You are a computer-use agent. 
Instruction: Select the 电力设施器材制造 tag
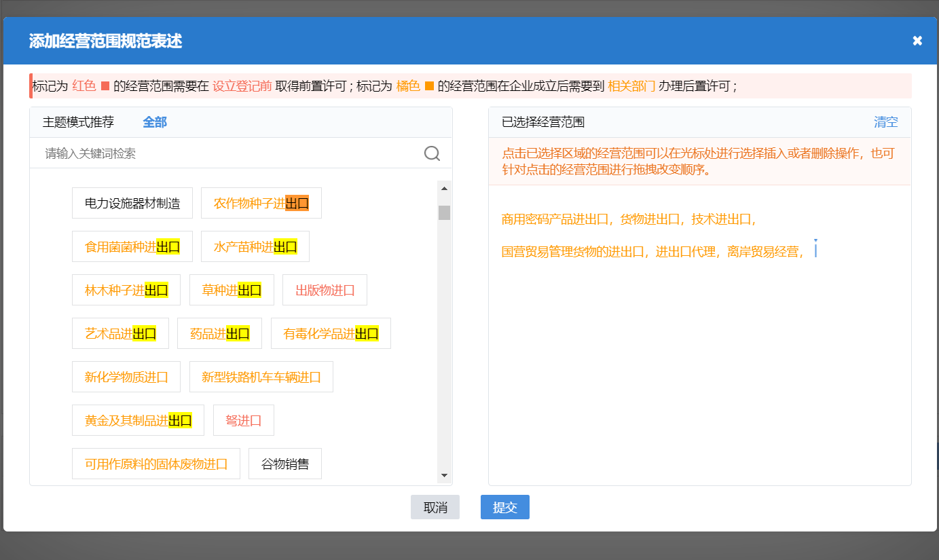[132, 202]
